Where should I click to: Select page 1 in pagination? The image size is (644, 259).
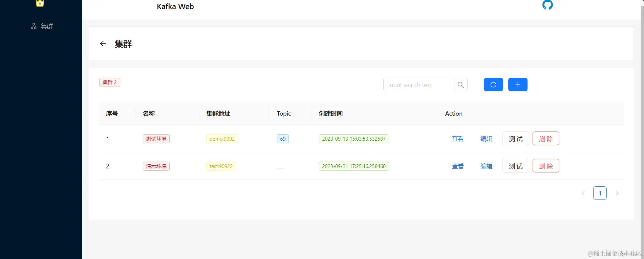[x=600, y=193]
